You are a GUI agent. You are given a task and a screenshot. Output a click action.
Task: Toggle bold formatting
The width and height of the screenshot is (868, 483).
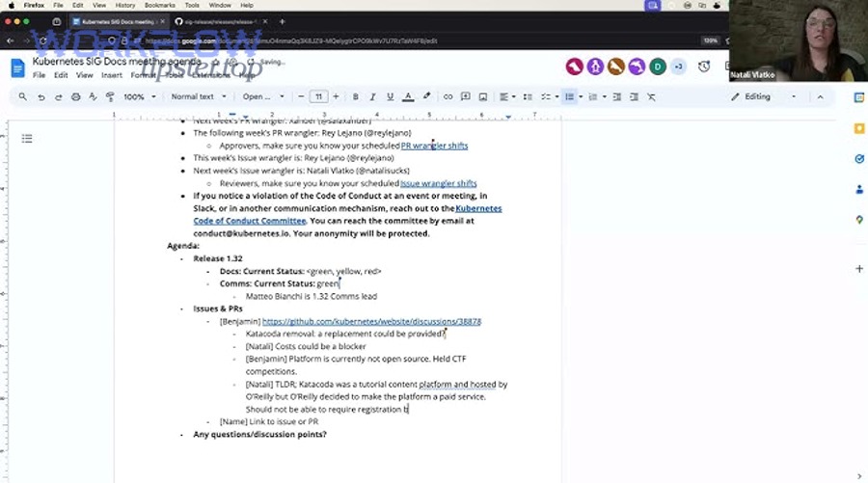pos(355,96)
